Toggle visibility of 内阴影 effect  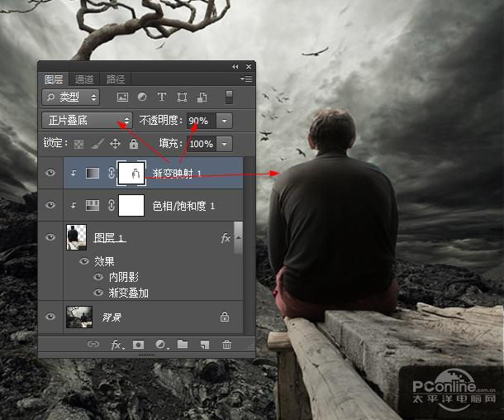pyautogui.click(x=98, y=277)
